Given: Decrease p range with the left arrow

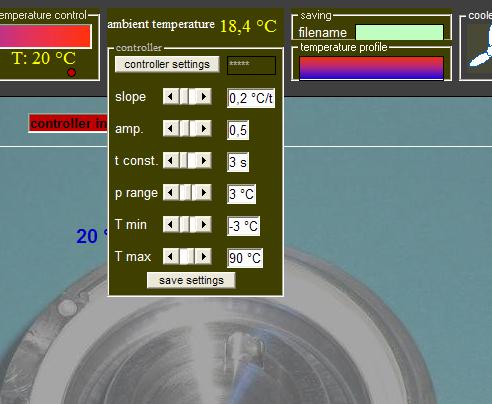Looking at the screenshot, I should click(171, 193).
